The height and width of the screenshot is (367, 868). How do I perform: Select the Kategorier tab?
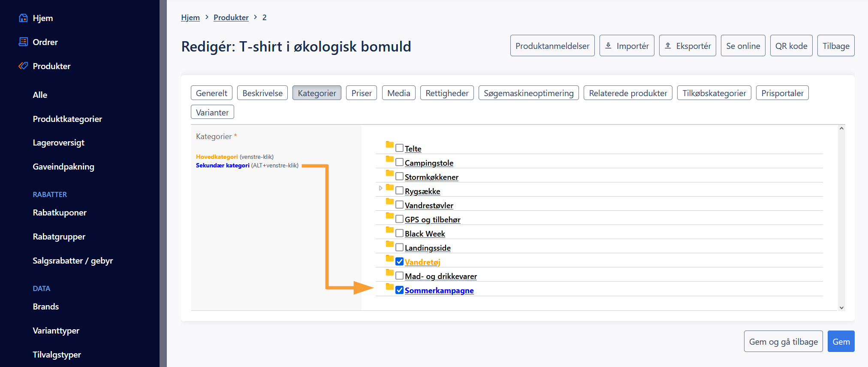pyautogui.click(x=317, y=93)
